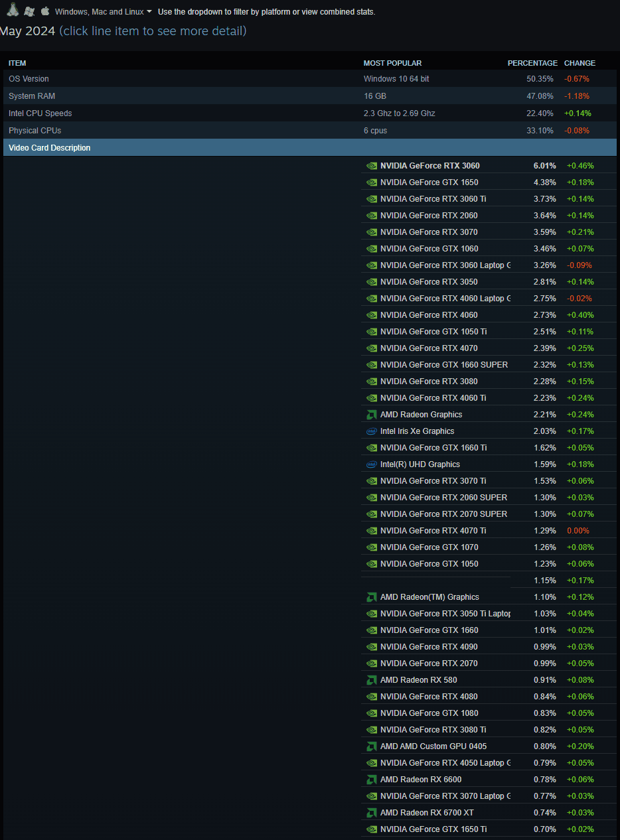Image resolution: width=620 pixels, height=840 pixels.
Task: Click the NVIDIA icon next to RTX 4070
Action: 372,348
